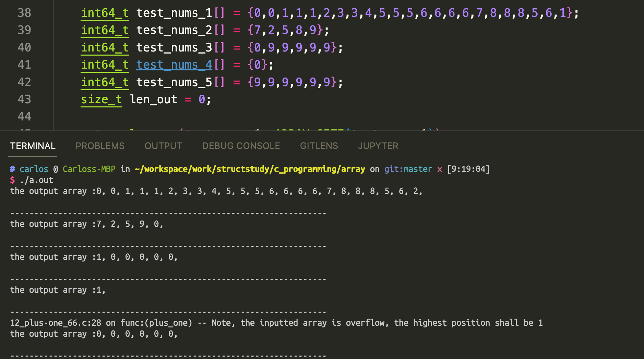The image size is (644, 359).
Task: Follow the int64_t link on line 42
Action: tap(105, 82)
